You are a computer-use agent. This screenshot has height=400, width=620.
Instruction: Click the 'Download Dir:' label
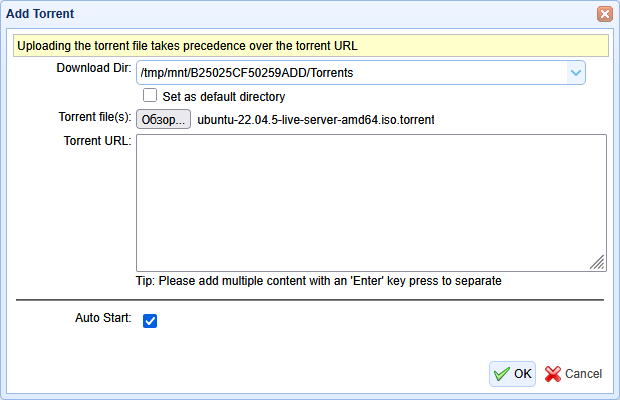pos(93,68)
